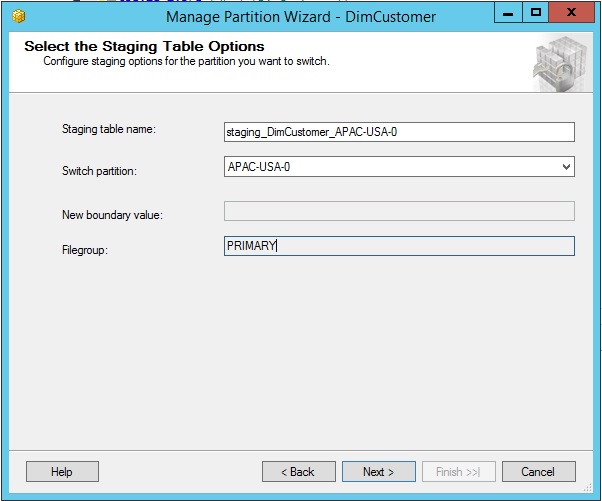Focus the Staging table name field

399,132
